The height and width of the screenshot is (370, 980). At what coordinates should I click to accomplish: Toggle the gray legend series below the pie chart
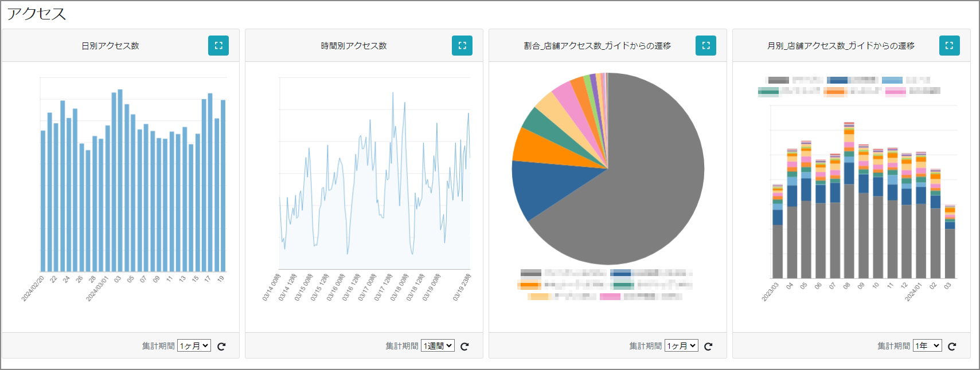pos(530,273)
